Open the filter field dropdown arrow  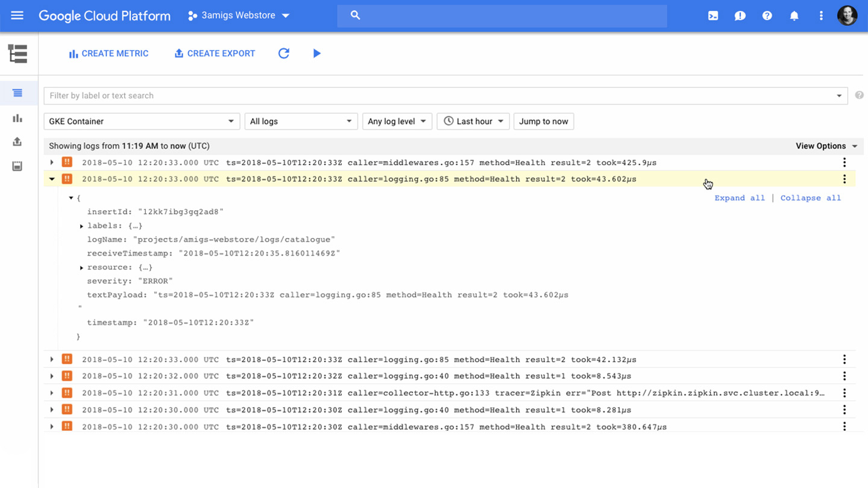[839, 96]
